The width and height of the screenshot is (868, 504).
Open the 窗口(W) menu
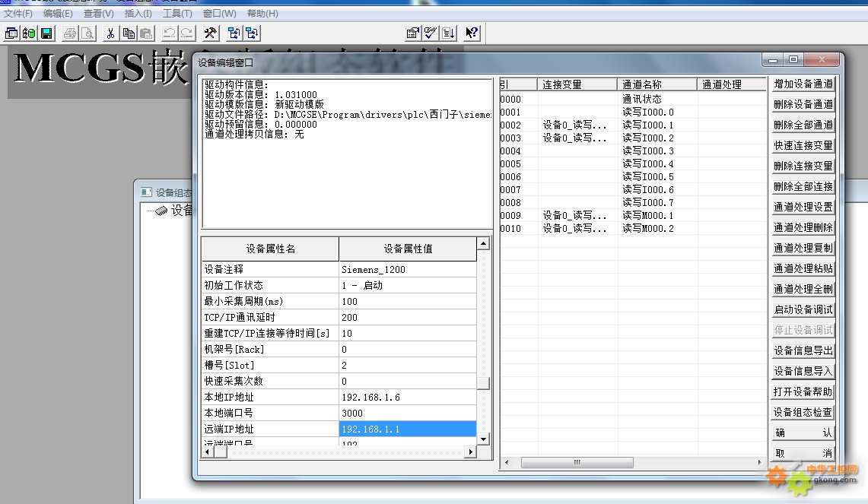point(219,13)
